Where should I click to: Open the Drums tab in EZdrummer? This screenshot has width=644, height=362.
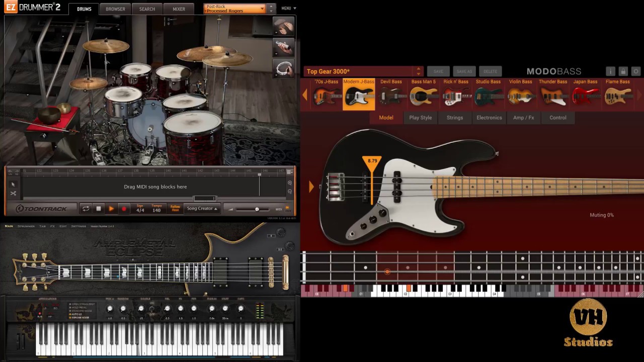[x=84, y=9]
